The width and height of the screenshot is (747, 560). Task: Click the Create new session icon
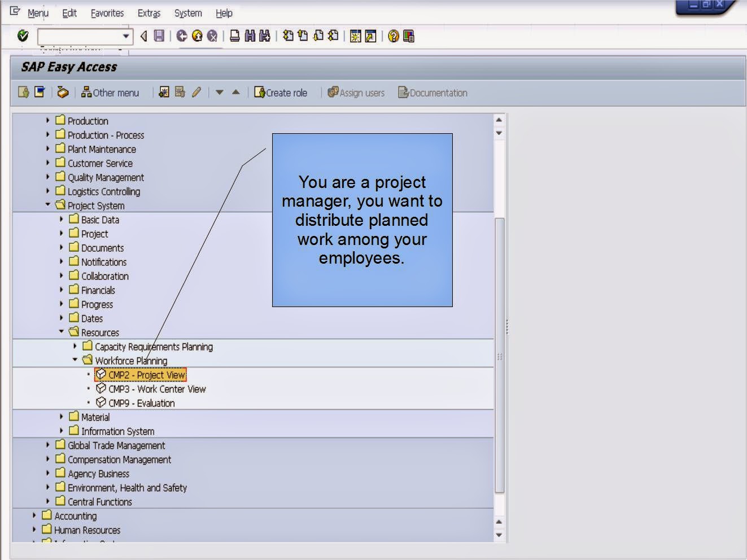point(356,36)
